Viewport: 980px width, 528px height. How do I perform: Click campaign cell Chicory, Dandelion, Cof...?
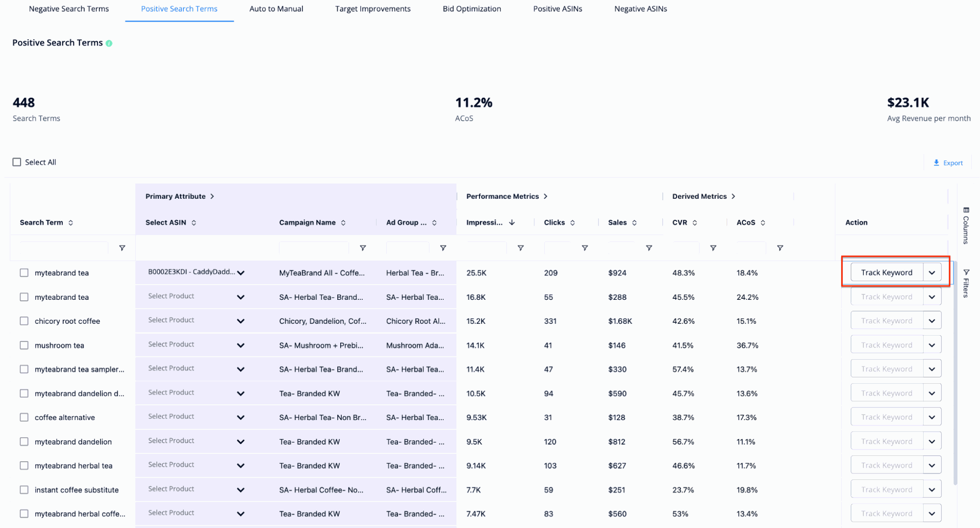tap(323, 321)
